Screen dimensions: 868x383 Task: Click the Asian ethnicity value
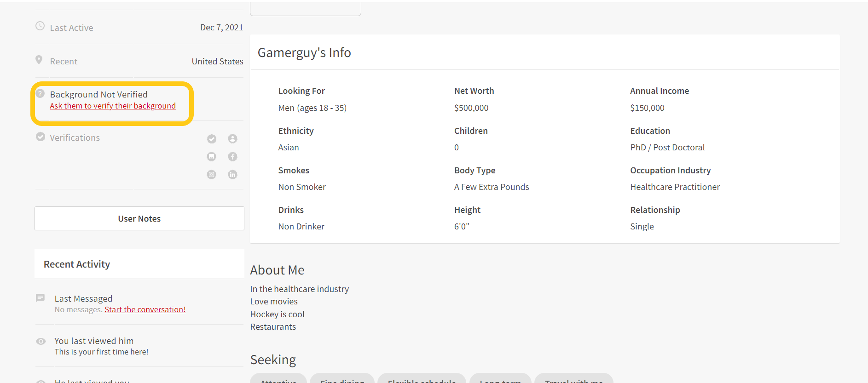(289, 147)
